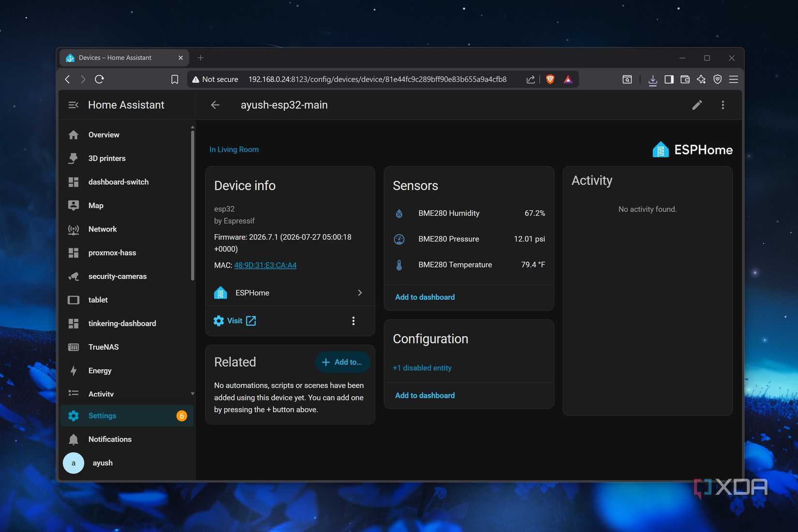Viewport: 798px width, 532px height.
Task: Expand the ESPHome integration row chevron
Action: point(360,293)
